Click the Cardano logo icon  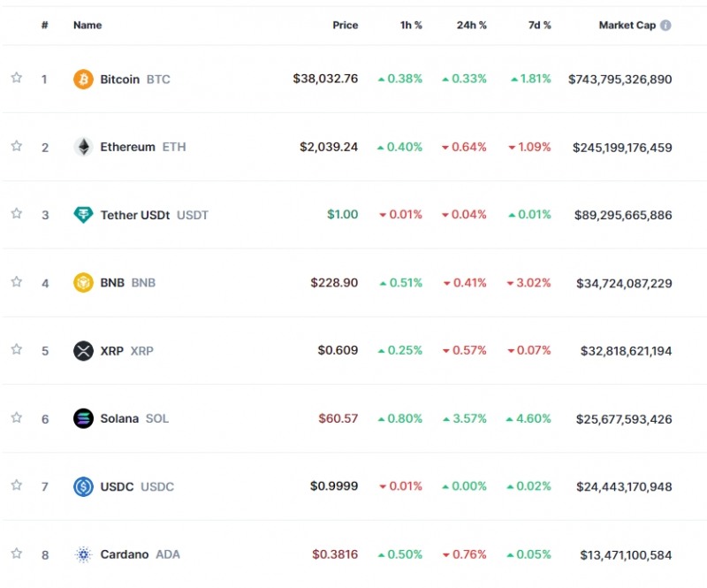83,554
